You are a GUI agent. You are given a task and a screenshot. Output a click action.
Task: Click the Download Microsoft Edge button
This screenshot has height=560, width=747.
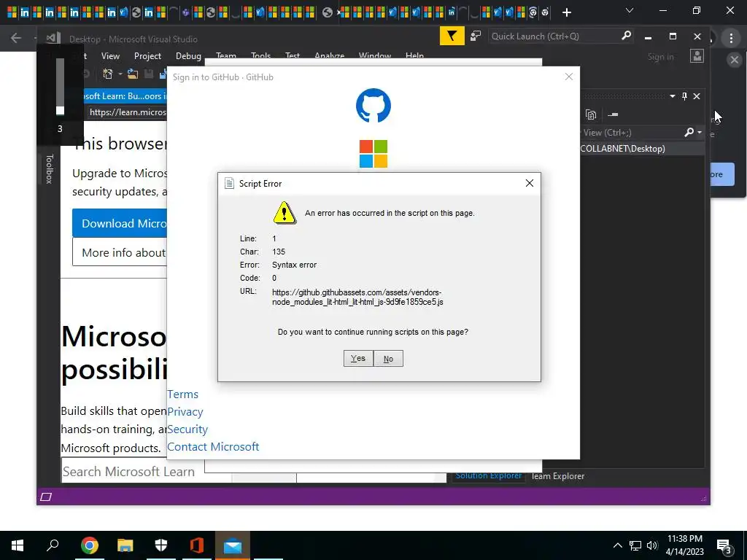click(x=120, y=223)
